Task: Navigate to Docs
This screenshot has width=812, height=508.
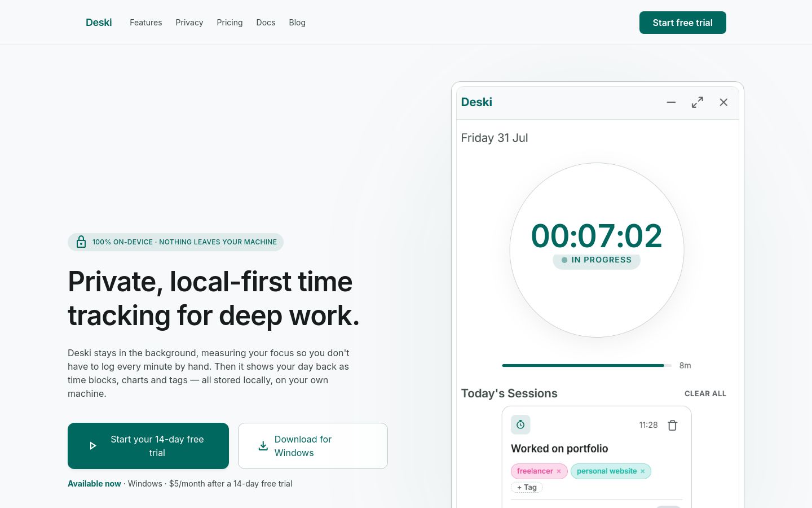Action: 266,23
